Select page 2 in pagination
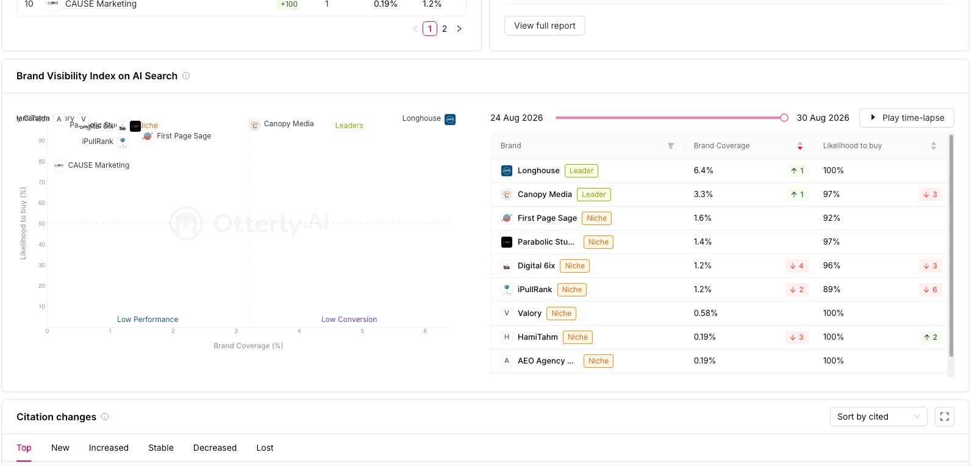Image resolution: width=980 pixels, height=466 pixels. 445,29
